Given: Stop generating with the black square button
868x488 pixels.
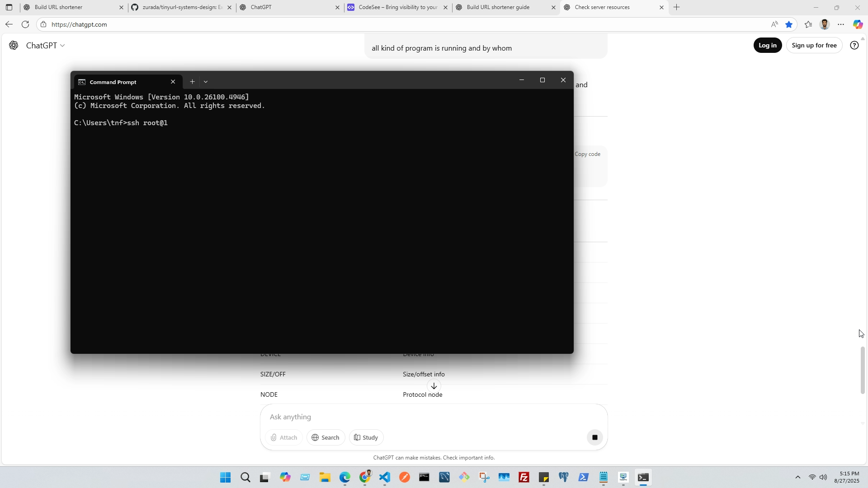Looking at the screenshot, I should [x=594, y=437].
